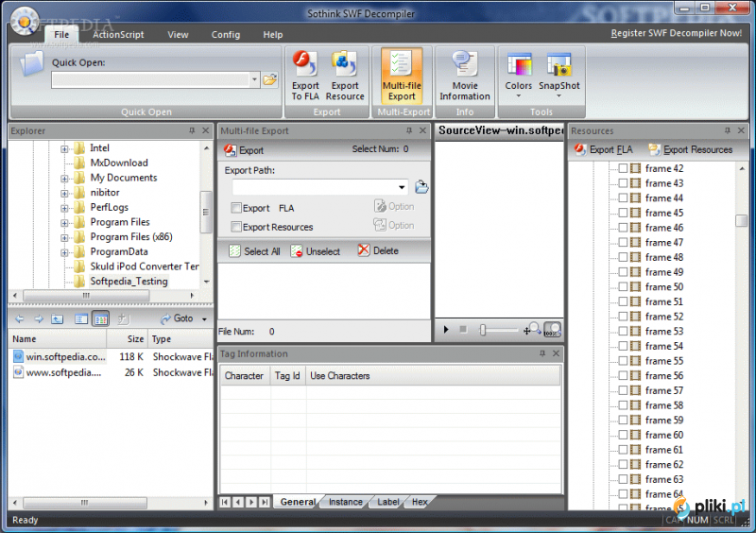Toggle the Multi-file Export tool

(x=402, y=76)
